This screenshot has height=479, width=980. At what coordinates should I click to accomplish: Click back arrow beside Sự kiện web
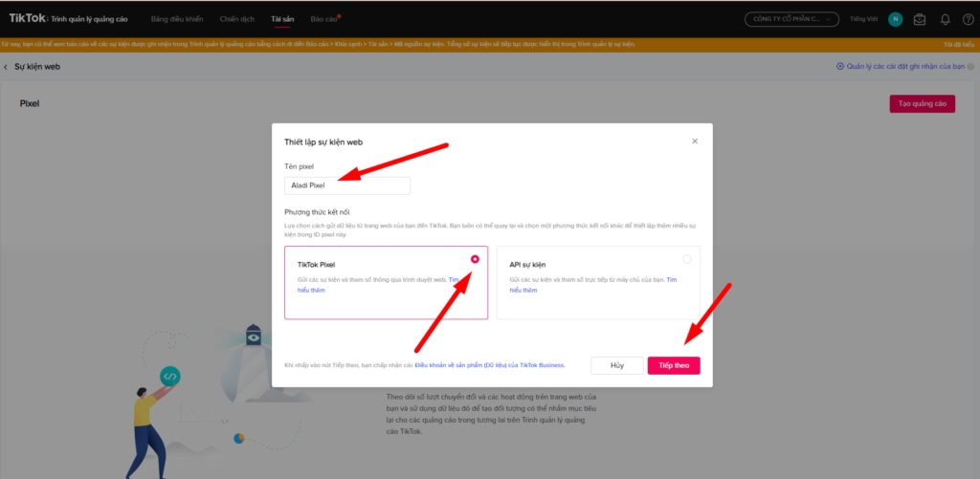coord(6,67)
